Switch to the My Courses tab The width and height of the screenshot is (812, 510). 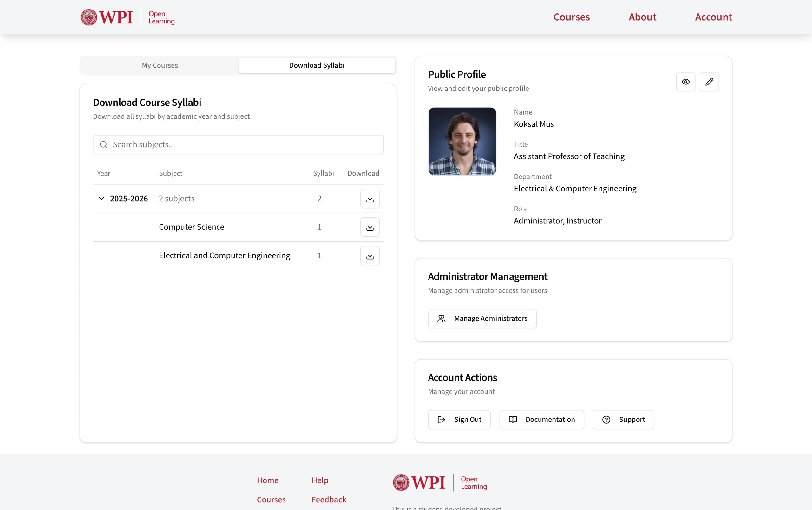coord(160,65)
